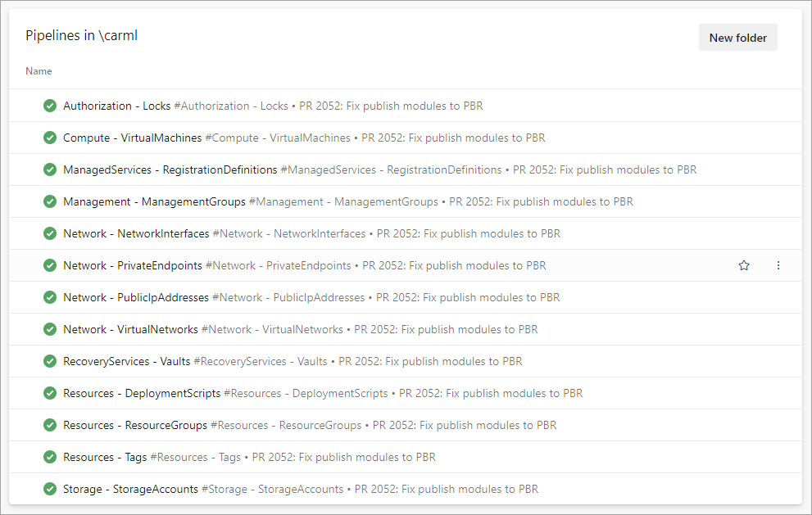Click the green check icon beside Compute - VirtualMachines

point(50,138)
